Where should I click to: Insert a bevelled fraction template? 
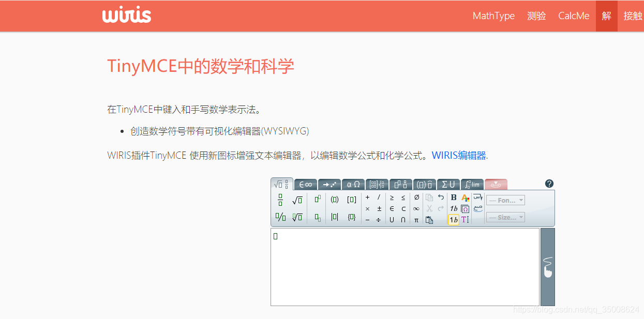pyautogui.click(x=280, y=217)
